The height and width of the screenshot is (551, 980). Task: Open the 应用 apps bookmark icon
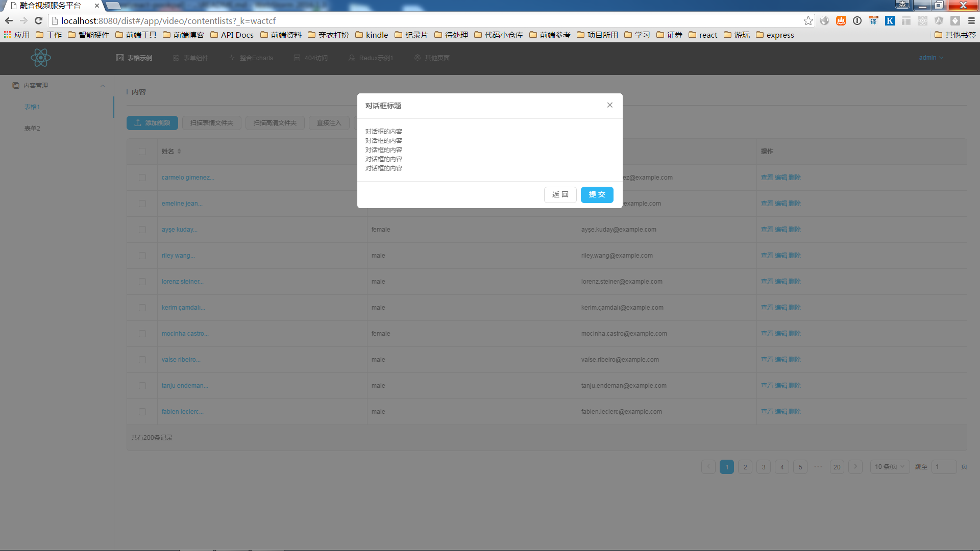click(x=17, y=35)
